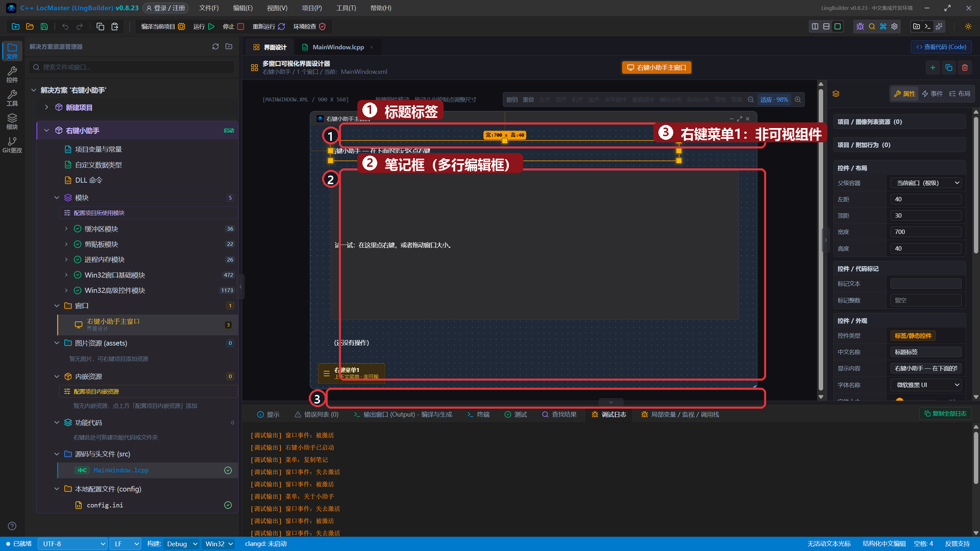Switch to MainWindow.lcpp tab
This screenshot has width=980, height=551.
[x=338, y=47]
